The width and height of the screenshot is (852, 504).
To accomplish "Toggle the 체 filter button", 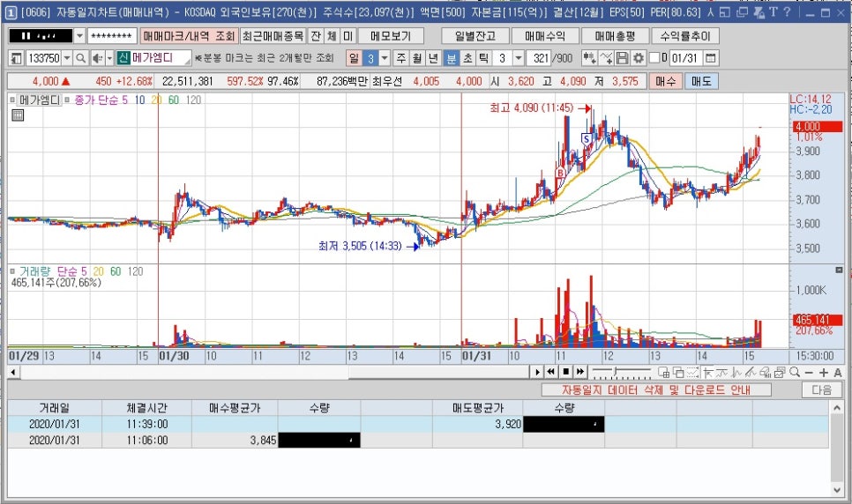I will pos(332,36).
